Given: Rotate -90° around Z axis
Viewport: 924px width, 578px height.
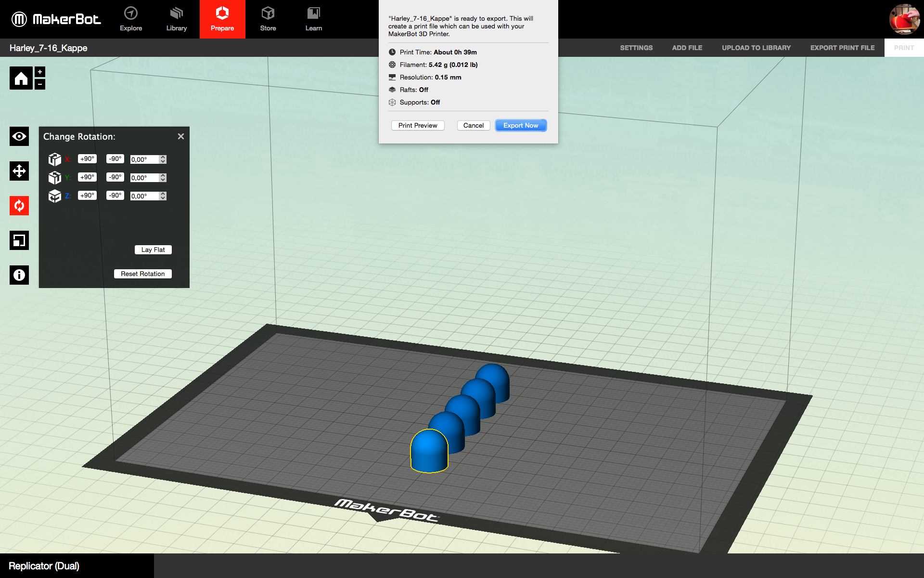Looking at the screenshot, I should click(x=115, y=196).
